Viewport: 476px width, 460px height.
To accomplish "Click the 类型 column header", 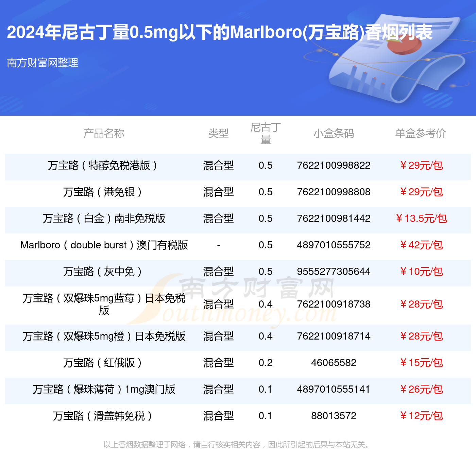I will 218,133.
